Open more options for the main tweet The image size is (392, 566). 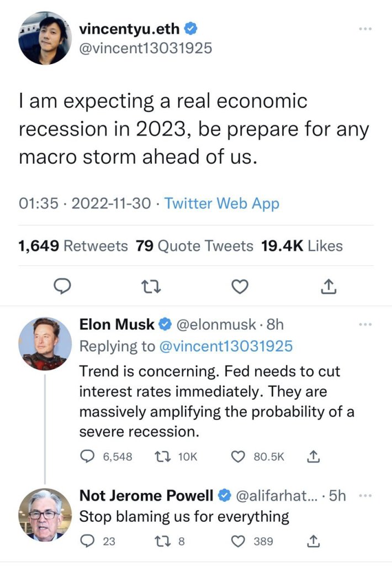click(365, 28)
